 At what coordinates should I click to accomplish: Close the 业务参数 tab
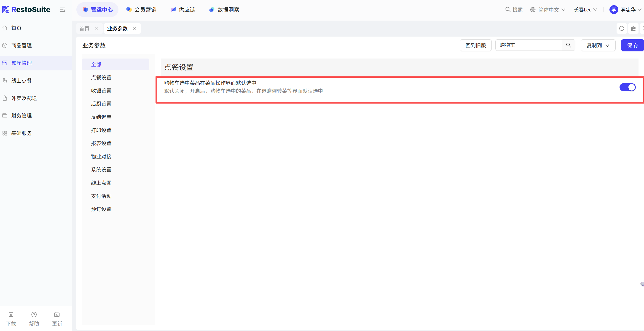click(134, 29)
